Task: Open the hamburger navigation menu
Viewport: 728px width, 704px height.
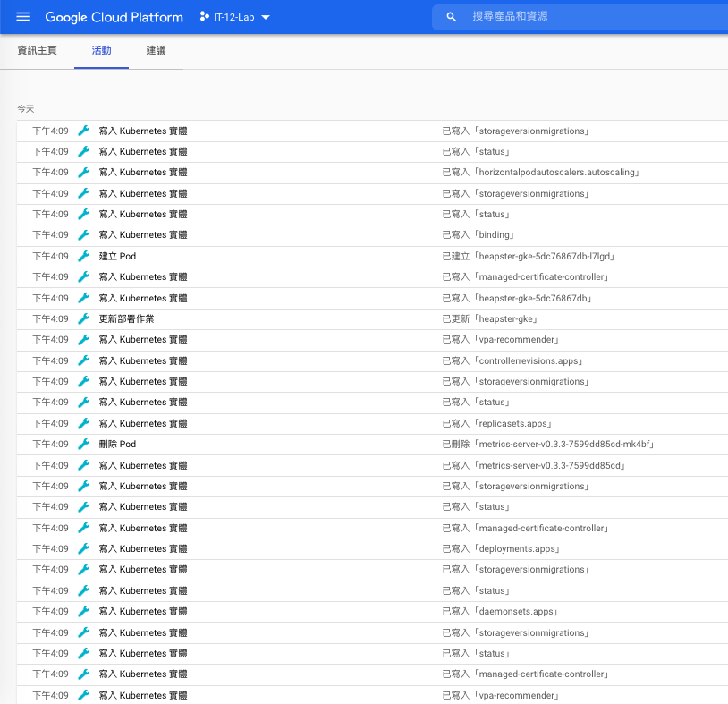Action: (x=22, y=17)
